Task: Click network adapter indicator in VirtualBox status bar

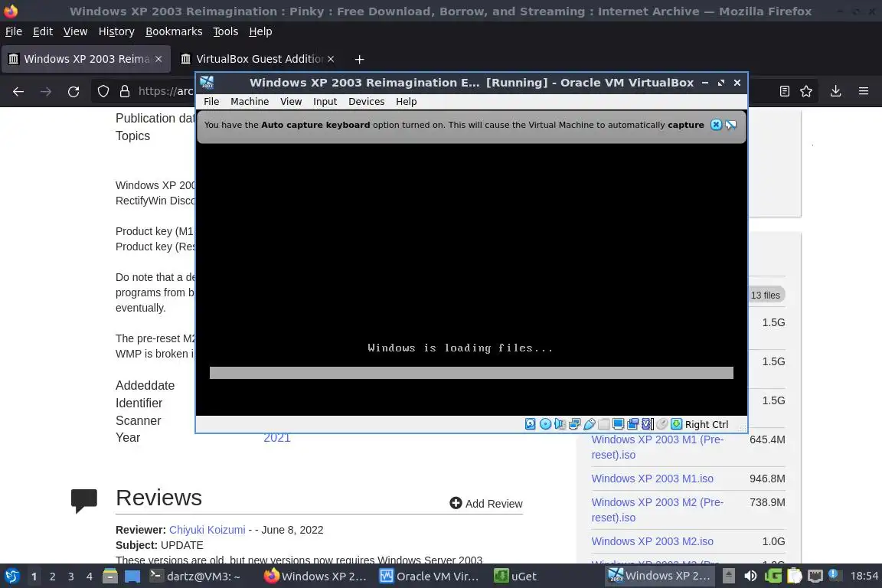Action: pos(574,424)
